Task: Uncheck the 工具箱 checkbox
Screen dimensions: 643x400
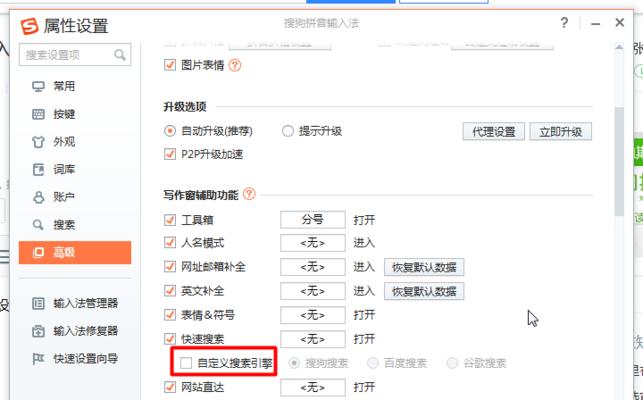Action: tap(170, 220)
